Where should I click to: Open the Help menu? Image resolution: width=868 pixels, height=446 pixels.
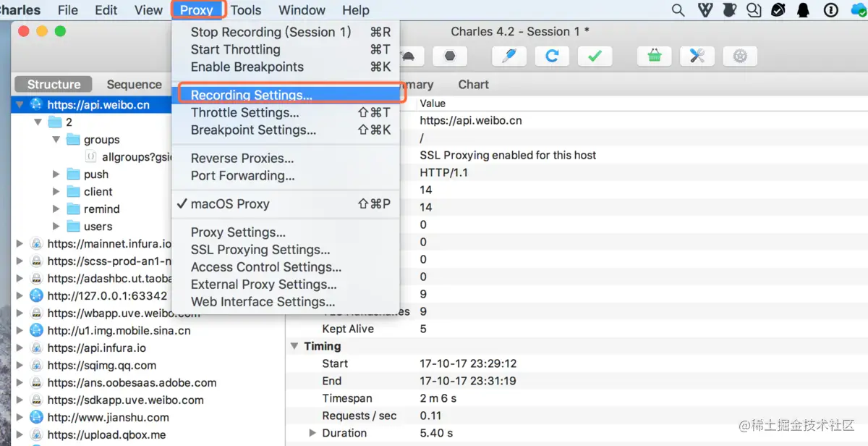point(356,10)
